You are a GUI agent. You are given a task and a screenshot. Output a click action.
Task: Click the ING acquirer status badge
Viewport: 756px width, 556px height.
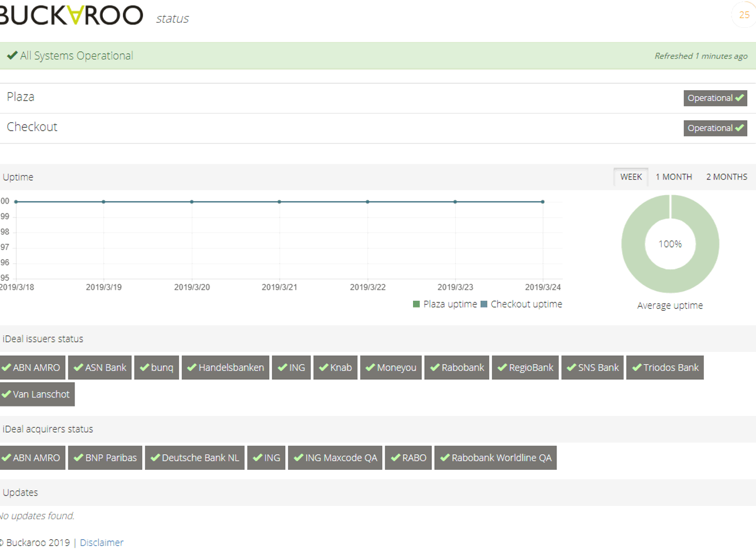(266, 458)
